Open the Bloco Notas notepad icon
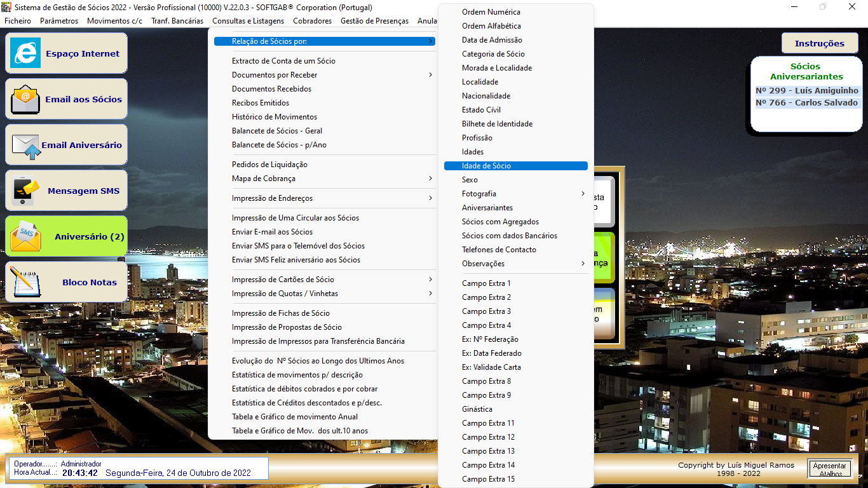The width and height of the screenshot is (868, 488). click(x=25, y=282)
